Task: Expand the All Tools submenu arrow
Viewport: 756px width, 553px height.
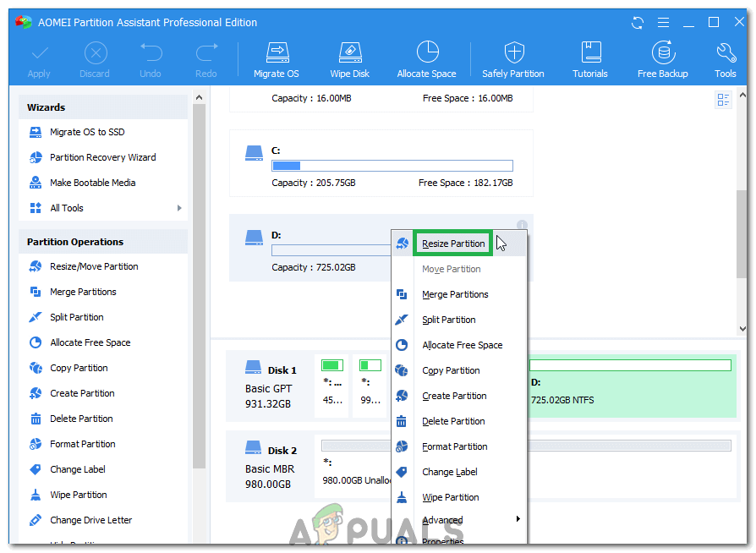Action: 179,208
